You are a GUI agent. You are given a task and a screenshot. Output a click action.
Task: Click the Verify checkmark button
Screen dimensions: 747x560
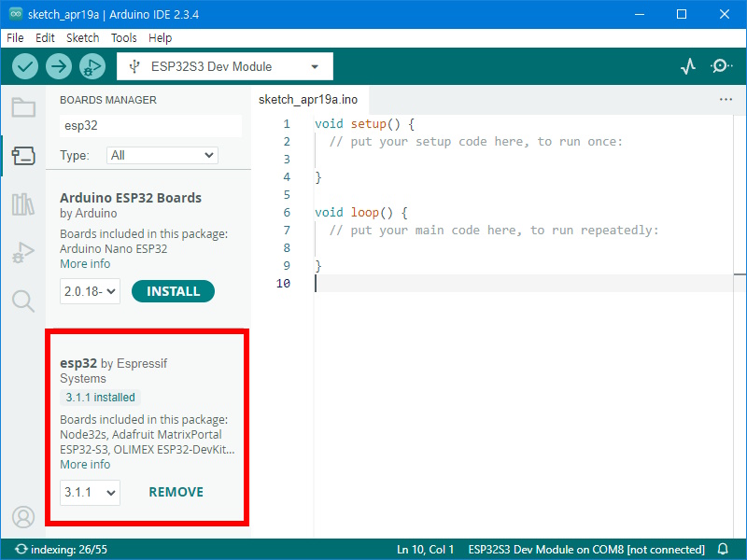tap(25, 66)
